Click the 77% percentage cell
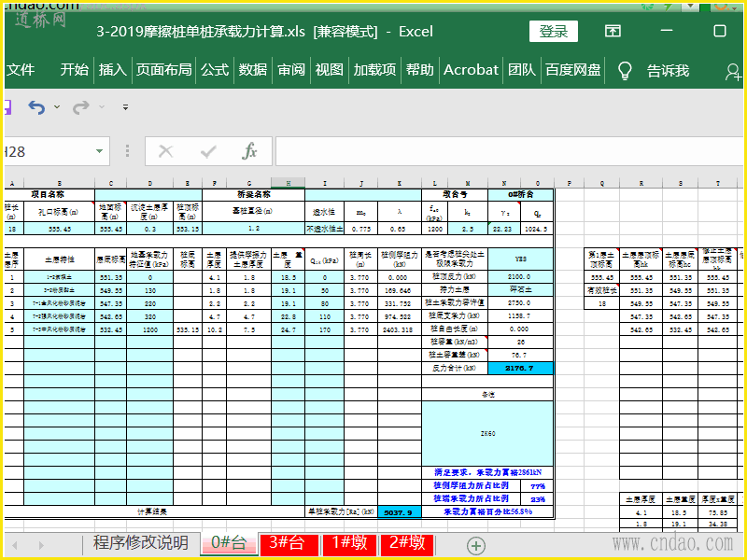 coord(537,486)
